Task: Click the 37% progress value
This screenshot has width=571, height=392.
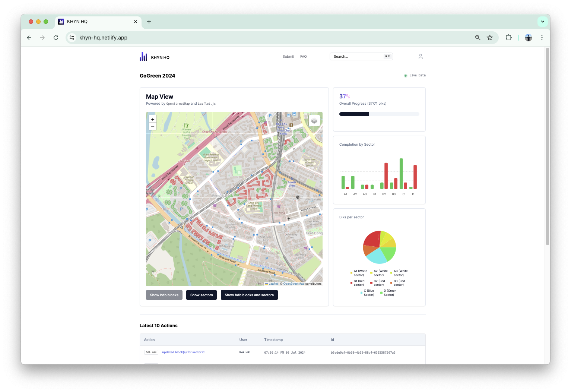Action: pos(345,96)
